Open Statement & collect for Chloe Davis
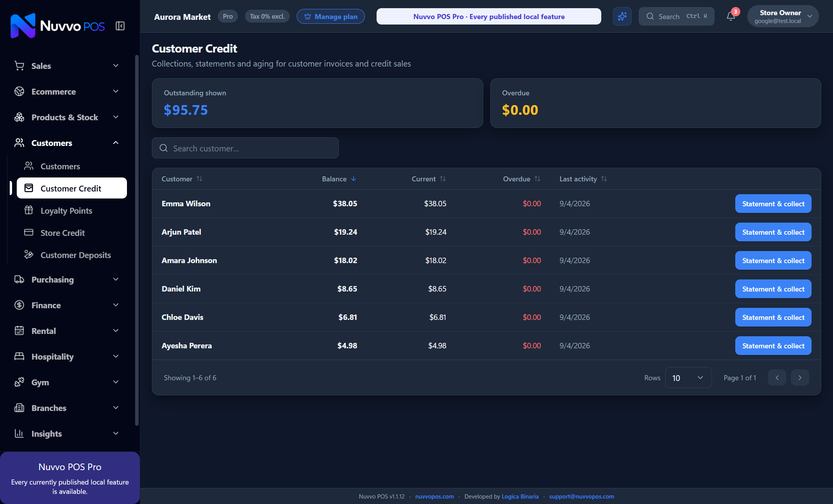833x504 pixels. (773, 317)
